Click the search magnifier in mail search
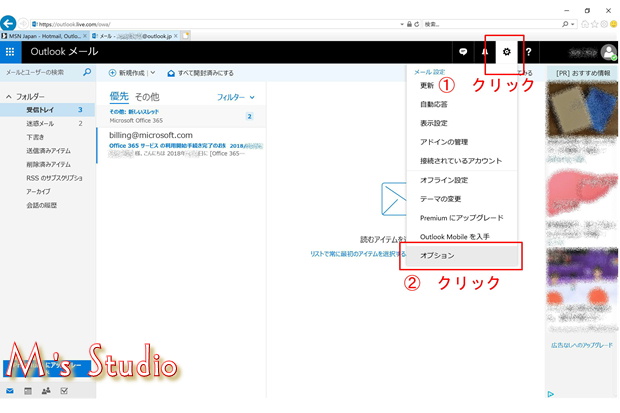 click(x=87, y=72)
